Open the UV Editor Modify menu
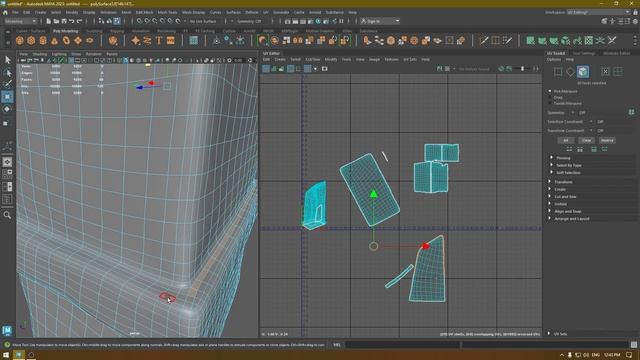 (331, 60)
